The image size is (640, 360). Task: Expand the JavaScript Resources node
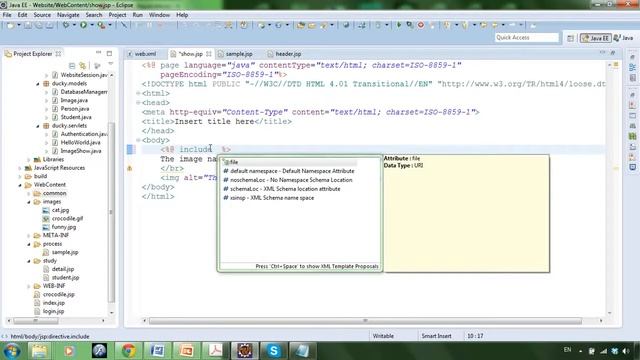(20, 168)
